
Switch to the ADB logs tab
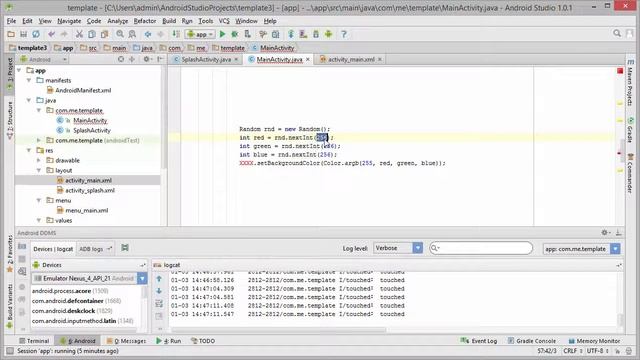click(x=95, y=249)
